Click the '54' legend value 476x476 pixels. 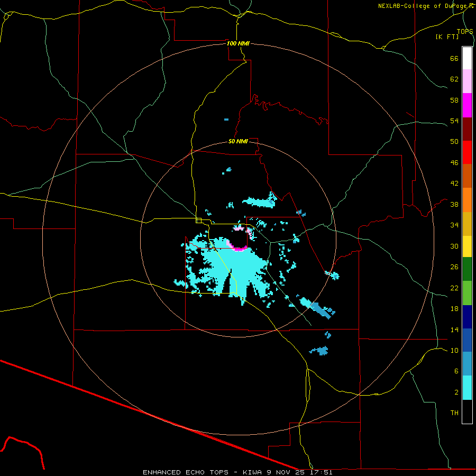click(454, 121)
